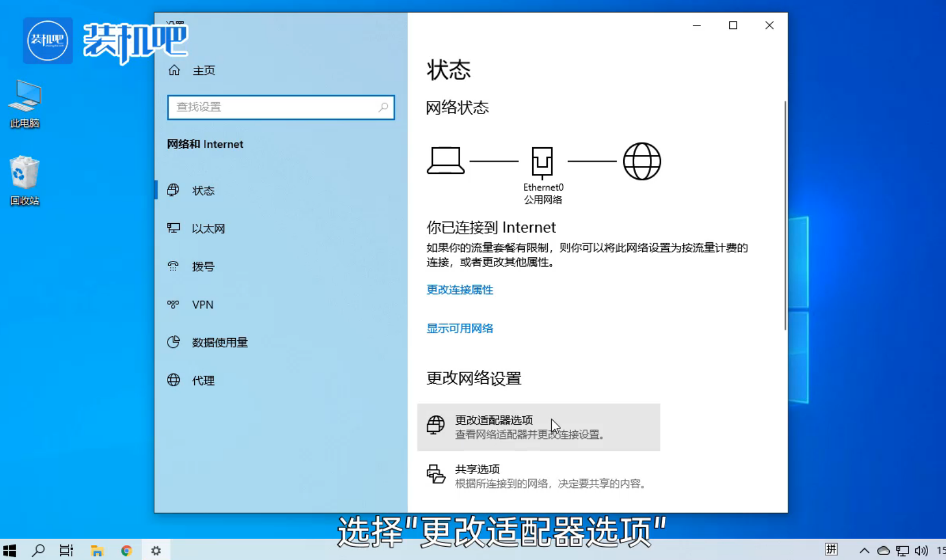Open the Windows Start menu
946x560 pixels.
tap(10, 550)
